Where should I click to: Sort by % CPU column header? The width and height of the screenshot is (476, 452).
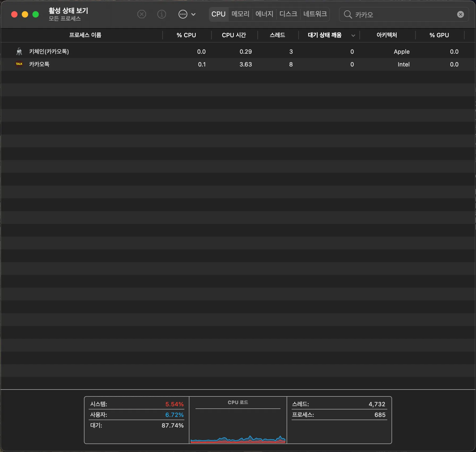pyautogui.click(x=186, y=35)
